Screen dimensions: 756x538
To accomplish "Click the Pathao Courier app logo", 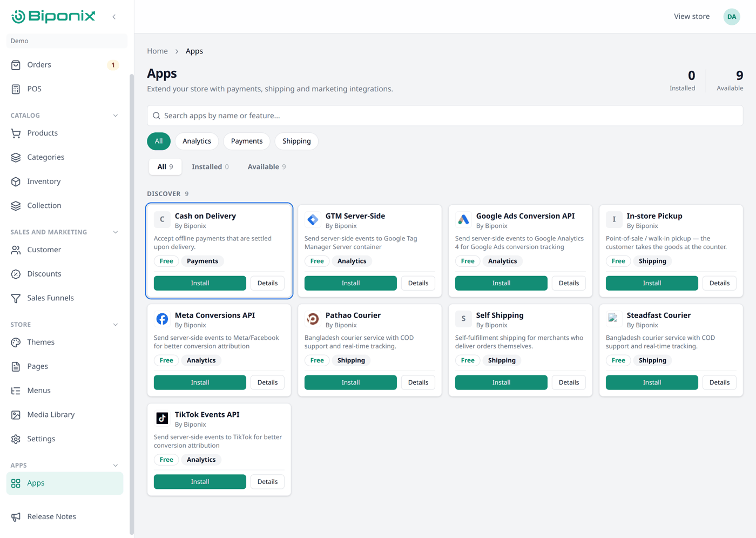I will point(313,319).
